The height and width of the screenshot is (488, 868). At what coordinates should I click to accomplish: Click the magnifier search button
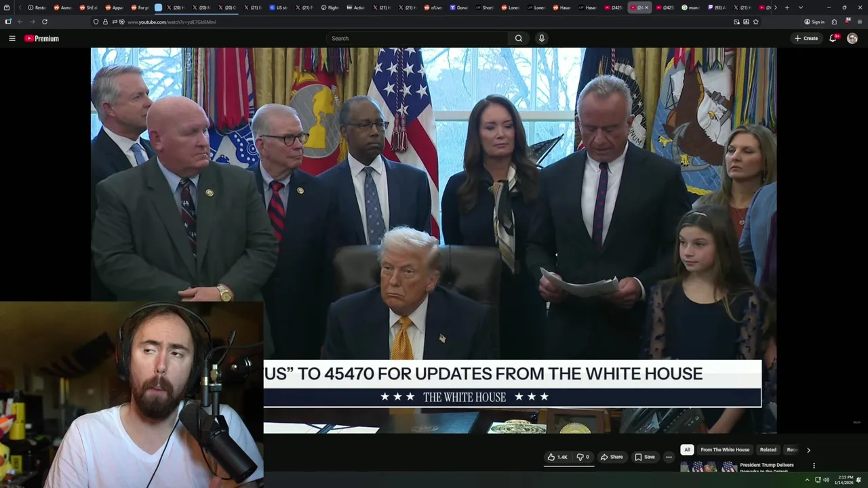coord(519,39)
